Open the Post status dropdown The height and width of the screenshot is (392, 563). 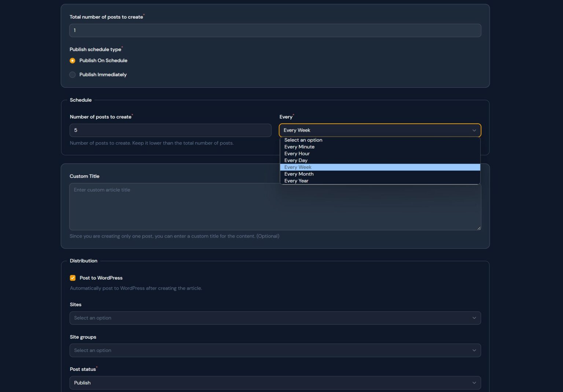click(275, 383)
